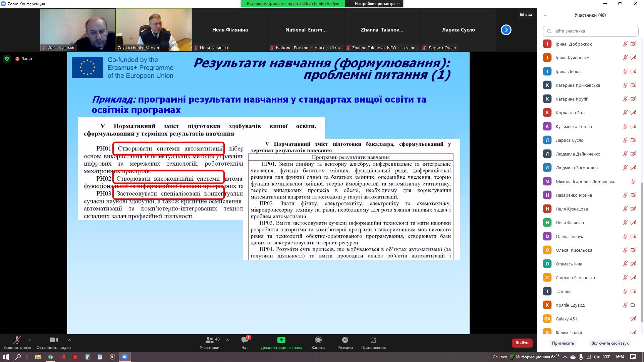Click the Пригласить invite button

563,343
